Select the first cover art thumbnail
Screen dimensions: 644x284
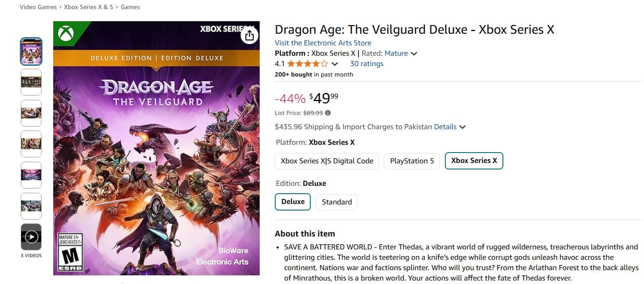[x=31, y=51]
